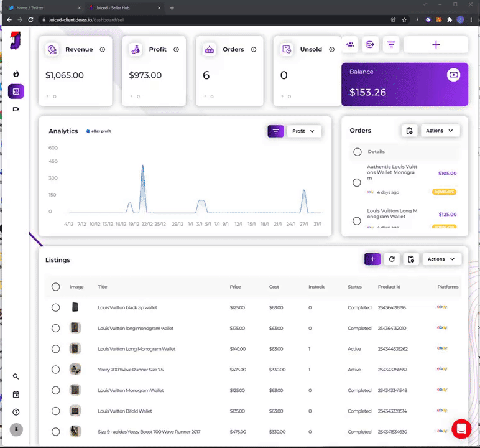Viewport: 480px width, 448px height.
Task: Open the red chat support bubble
Action: (461, 429)
